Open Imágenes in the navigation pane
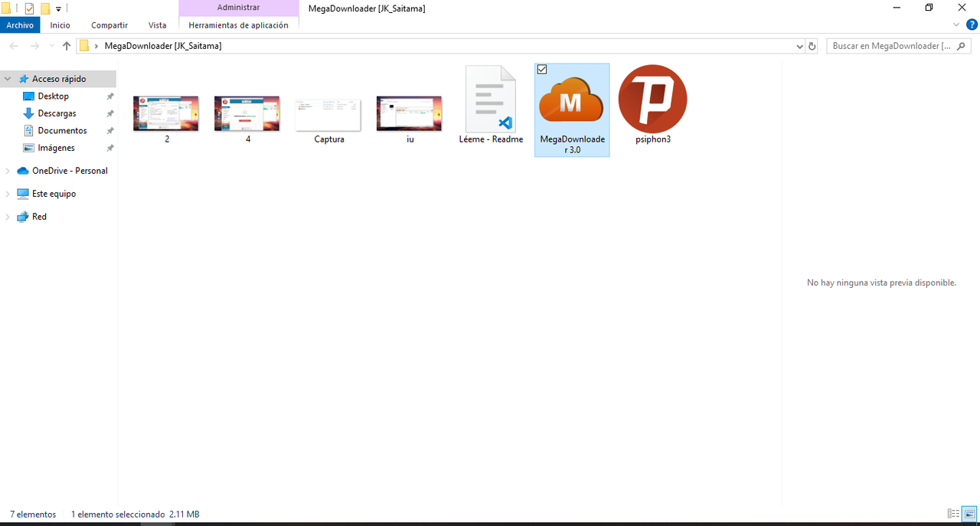Viewport: 980px width, 526px height. [57, 148]
